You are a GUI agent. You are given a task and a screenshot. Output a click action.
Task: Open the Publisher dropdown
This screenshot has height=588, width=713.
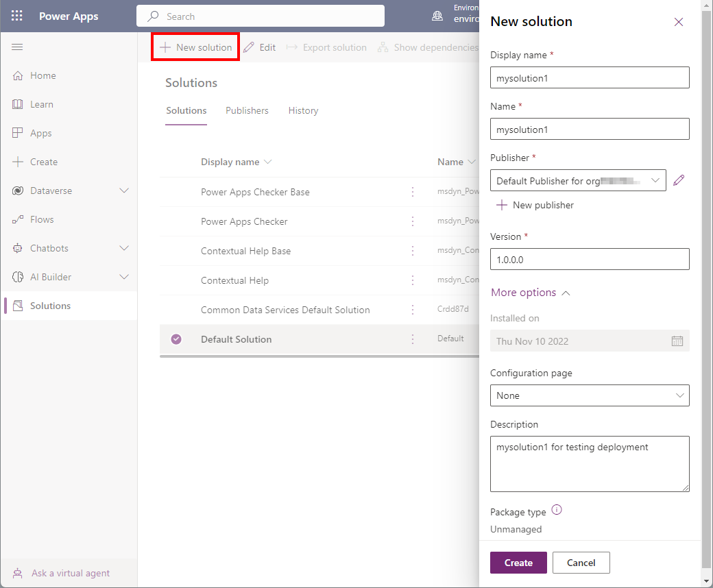pyautogui.click(x=578, y=181)
